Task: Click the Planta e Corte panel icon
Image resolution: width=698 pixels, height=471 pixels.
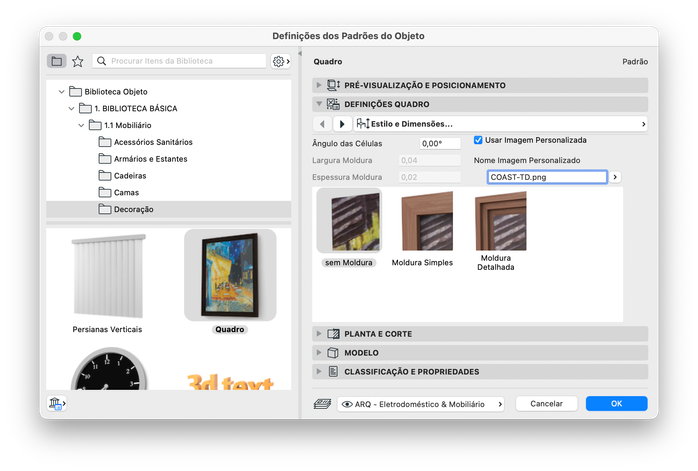Action: [x=333, y=334]
